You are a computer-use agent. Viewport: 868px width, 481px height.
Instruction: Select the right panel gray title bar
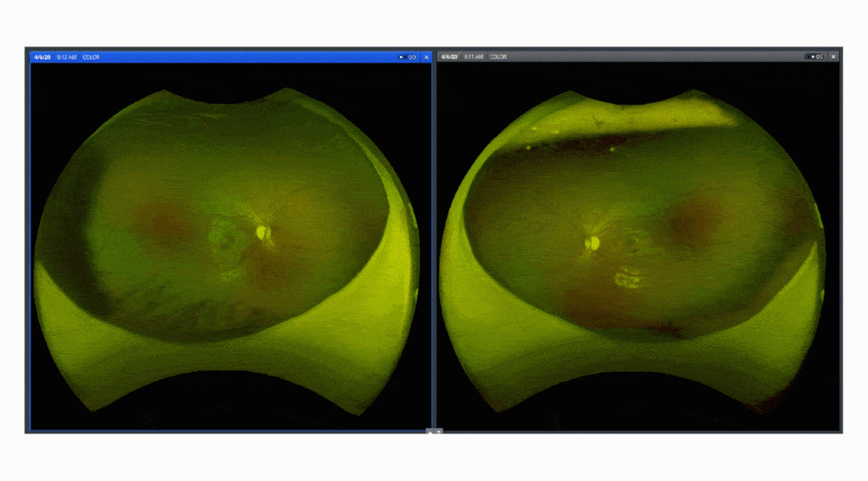tap(644, 57)
